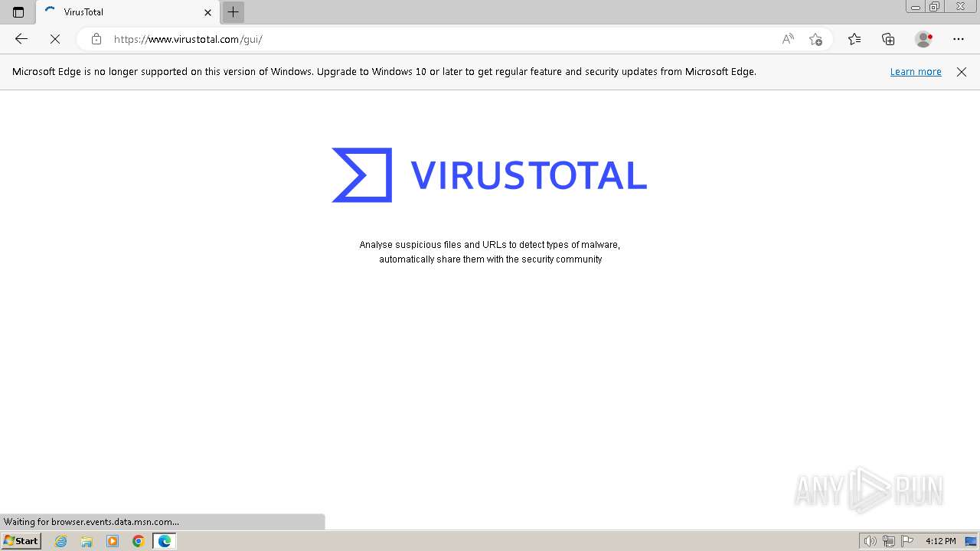Open Action Center flag icon
Screen dimensions: 980x551
(907, 541)
